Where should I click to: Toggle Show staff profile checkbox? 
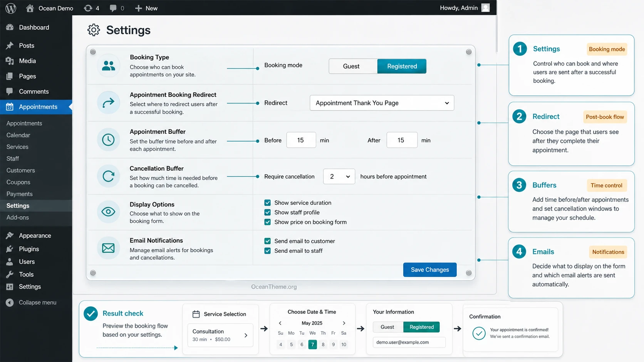tap(267, 212)
